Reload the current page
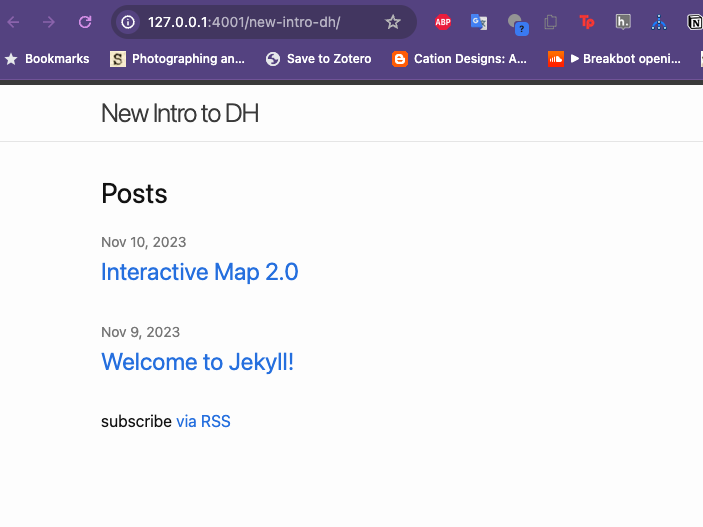703x527 pixels. tap(85, 22)
